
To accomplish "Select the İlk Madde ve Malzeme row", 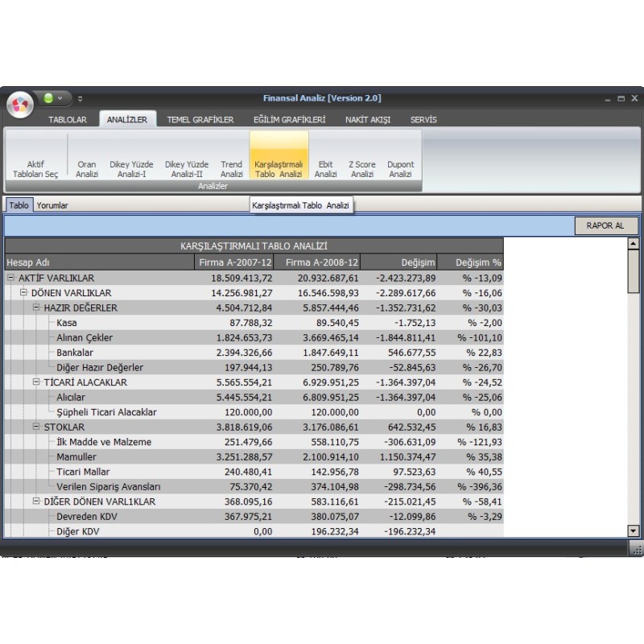I will coord(254,442).
